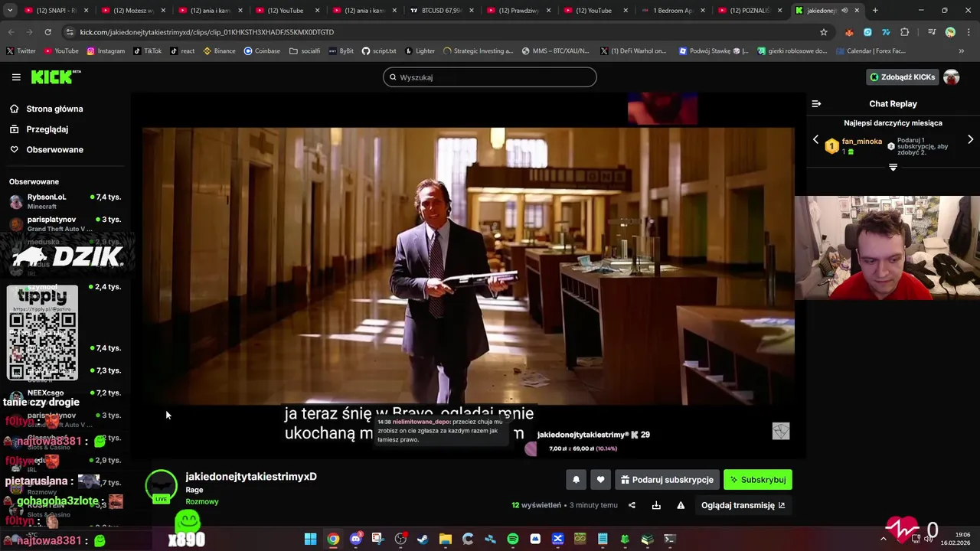Mute the jakiedonej tab via speaker icon

coord(844,11)
